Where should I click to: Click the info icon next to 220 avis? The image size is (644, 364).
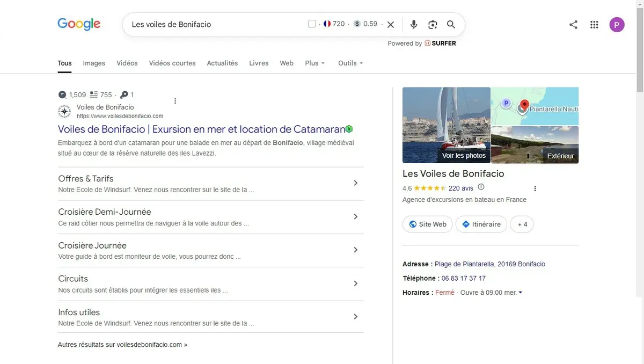point(481,187)
